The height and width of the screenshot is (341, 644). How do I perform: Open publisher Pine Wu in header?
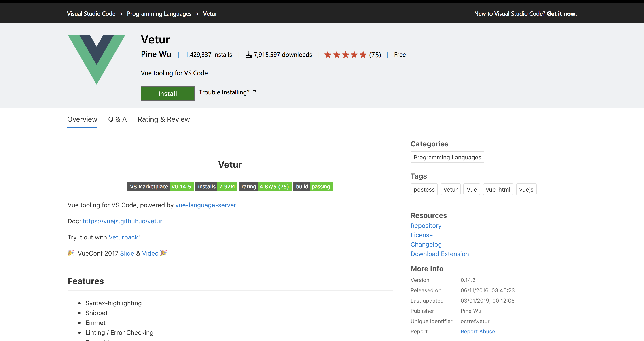(156, 54)
